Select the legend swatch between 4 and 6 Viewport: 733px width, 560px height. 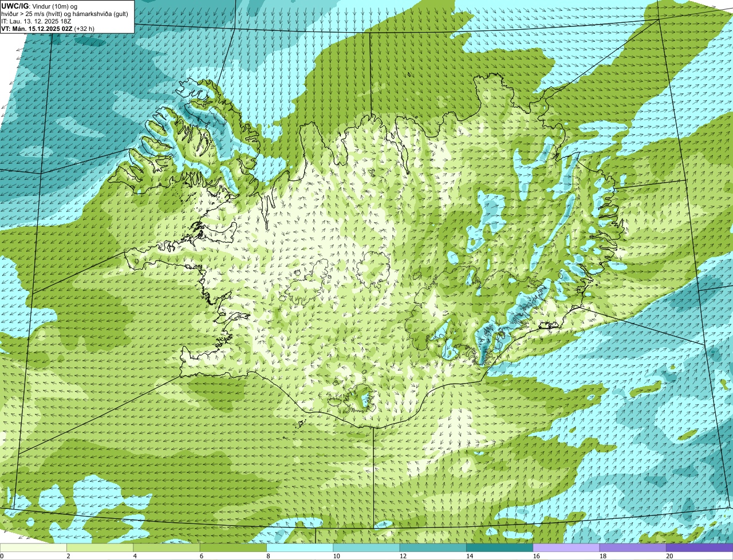(167, 547)
